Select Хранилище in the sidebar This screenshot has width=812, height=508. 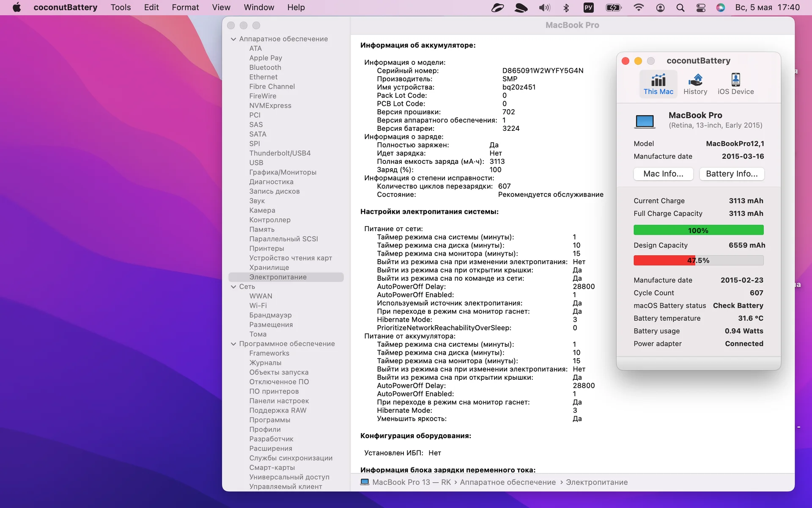point(269,268)
